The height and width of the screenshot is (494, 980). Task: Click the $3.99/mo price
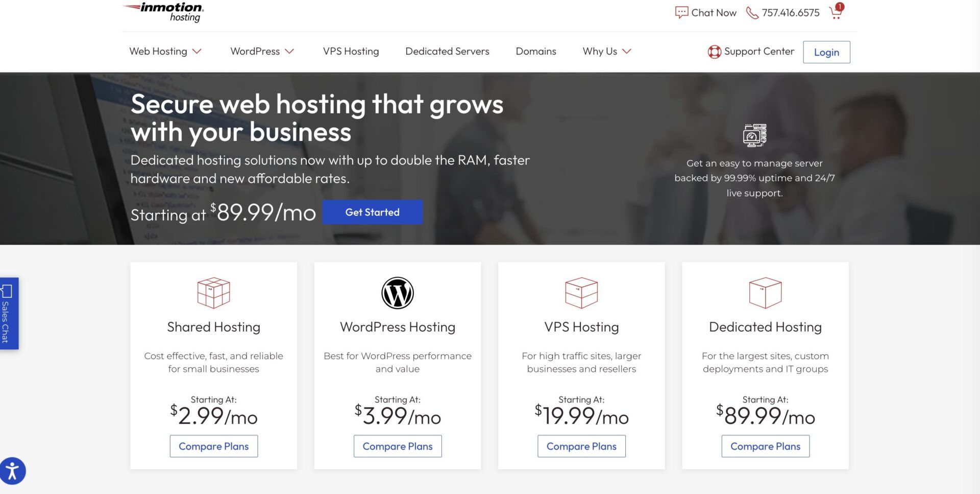click(x=398, y=415)
